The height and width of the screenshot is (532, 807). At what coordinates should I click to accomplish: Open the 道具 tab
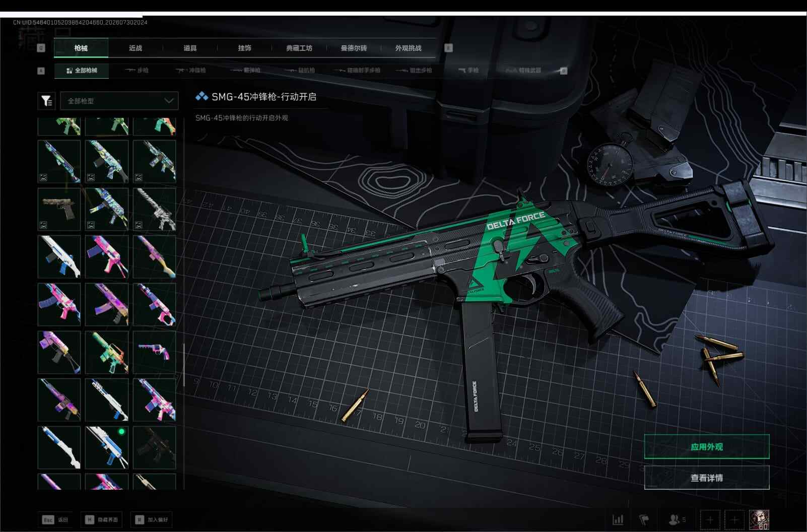[x=190, y=48]
